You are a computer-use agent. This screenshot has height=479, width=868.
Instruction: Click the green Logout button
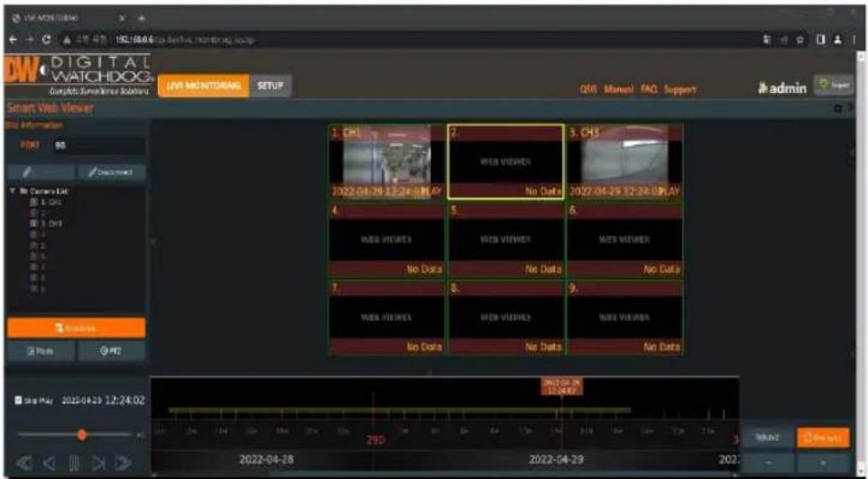[833, 87]
